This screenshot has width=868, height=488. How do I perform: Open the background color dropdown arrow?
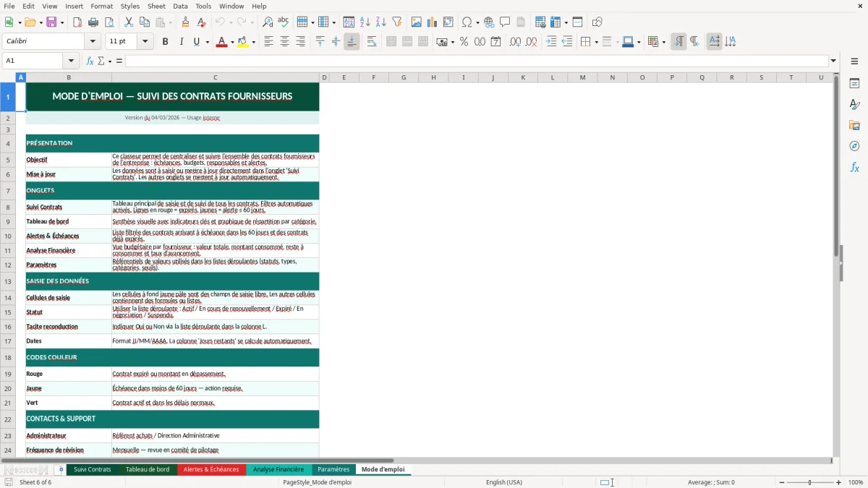click(253, 42)
